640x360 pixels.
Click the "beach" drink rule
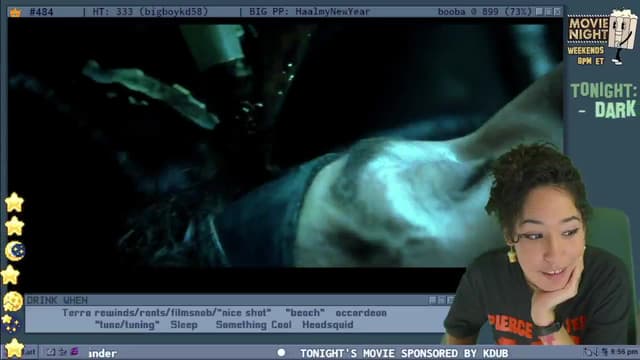[305, 313]
